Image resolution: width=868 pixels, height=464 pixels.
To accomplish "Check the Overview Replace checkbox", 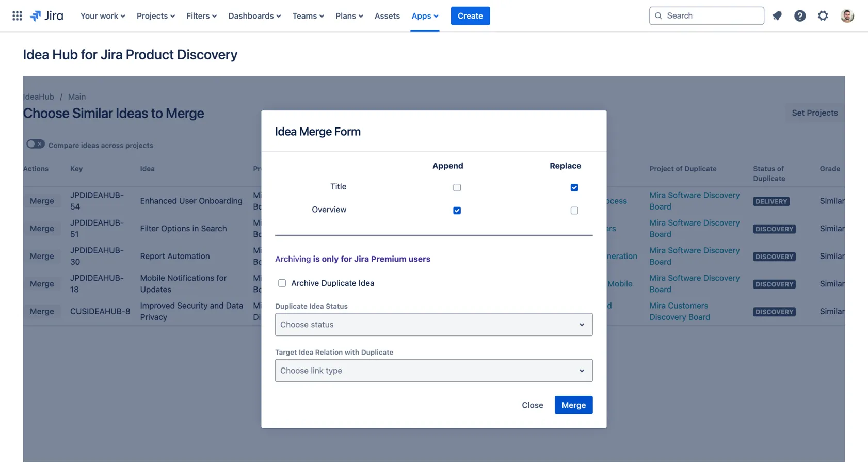I will (x=574, y=211).
